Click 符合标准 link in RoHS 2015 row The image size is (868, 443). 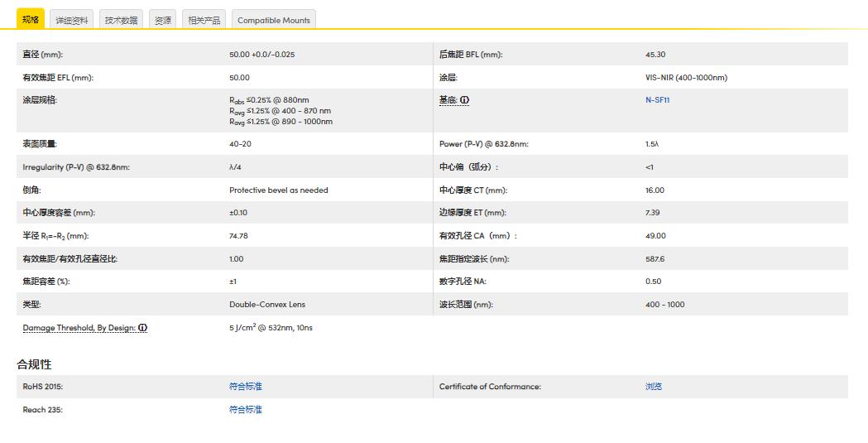(246, 387)
